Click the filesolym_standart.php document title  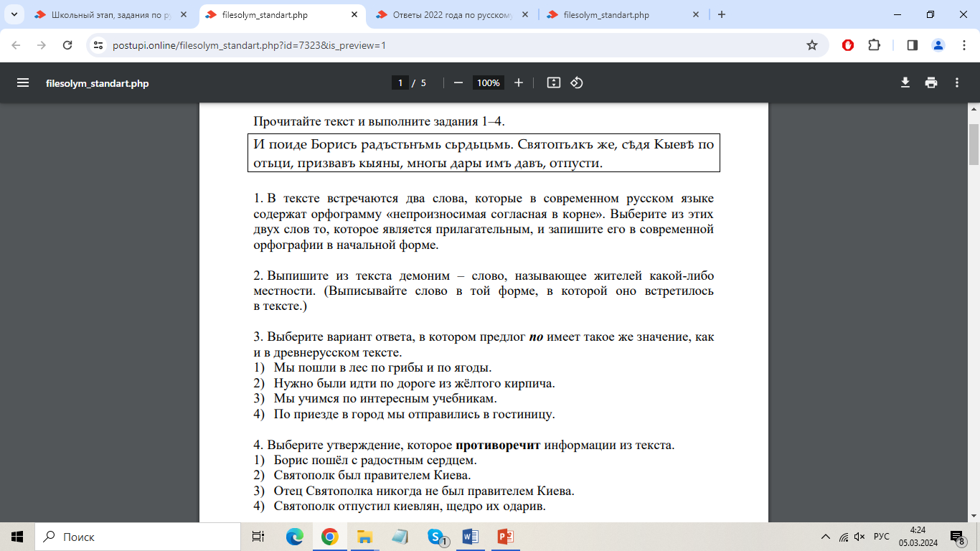coord(98,83)
